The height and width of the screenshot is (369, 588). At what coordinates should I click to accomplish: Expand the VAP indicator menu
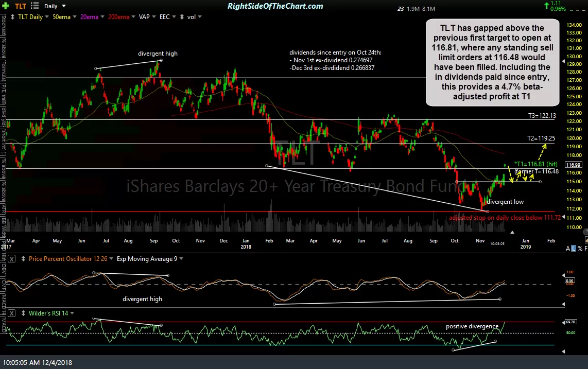coord(154,17)
